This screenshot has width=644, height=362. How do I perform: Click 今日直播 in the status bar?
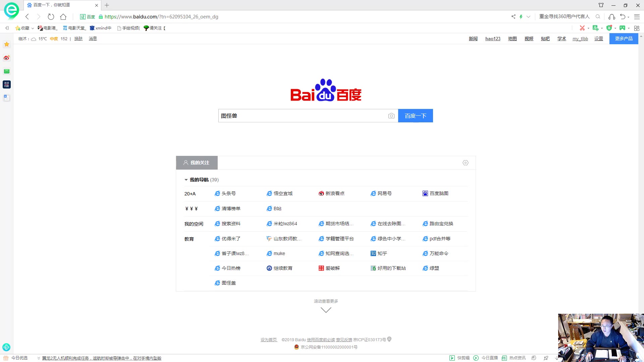click(486, 358)
